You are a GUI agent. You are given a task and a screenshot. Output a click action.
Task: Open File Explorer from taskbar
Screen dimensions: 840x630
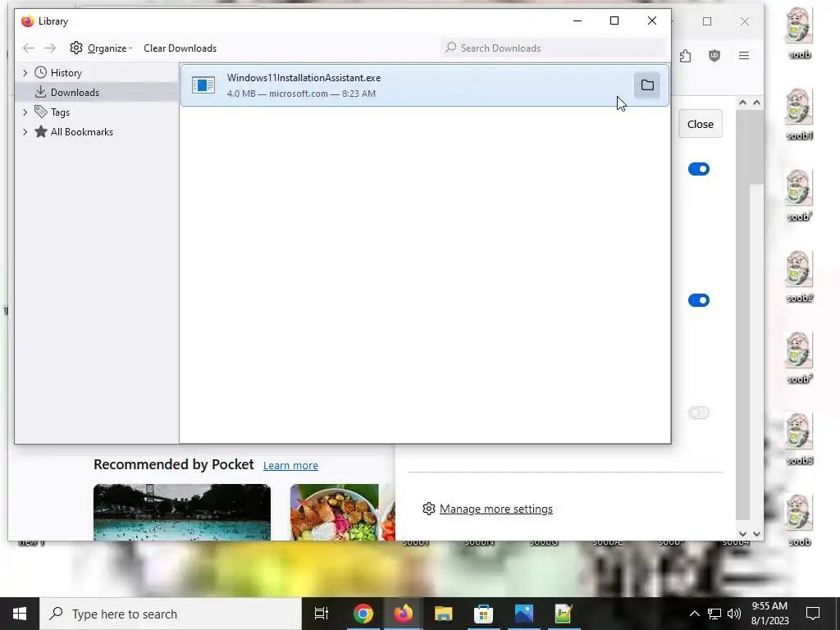(444, 614)
